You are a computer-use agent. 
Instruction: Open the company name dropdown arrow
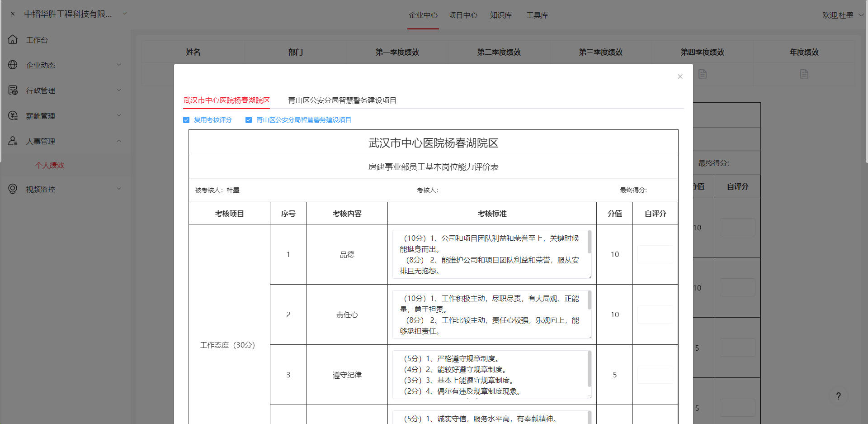(125, 14)
